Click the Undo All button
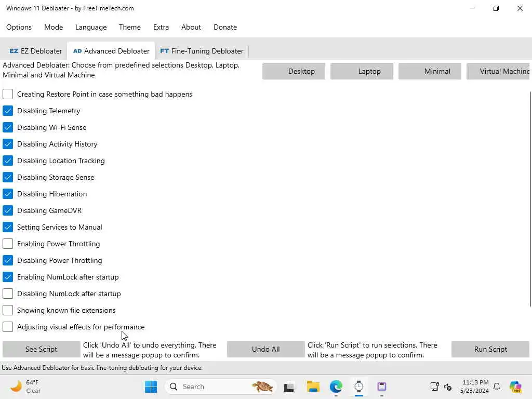Viewport: 532px width, 399px height. (x=265, y=349)
